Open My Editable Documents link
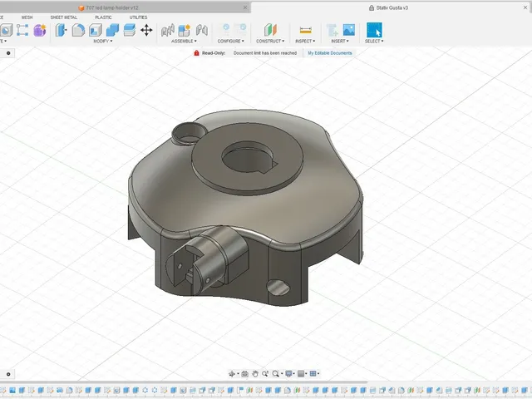The height and width of the screenshot is (399, 532). (x=330, y=53)
